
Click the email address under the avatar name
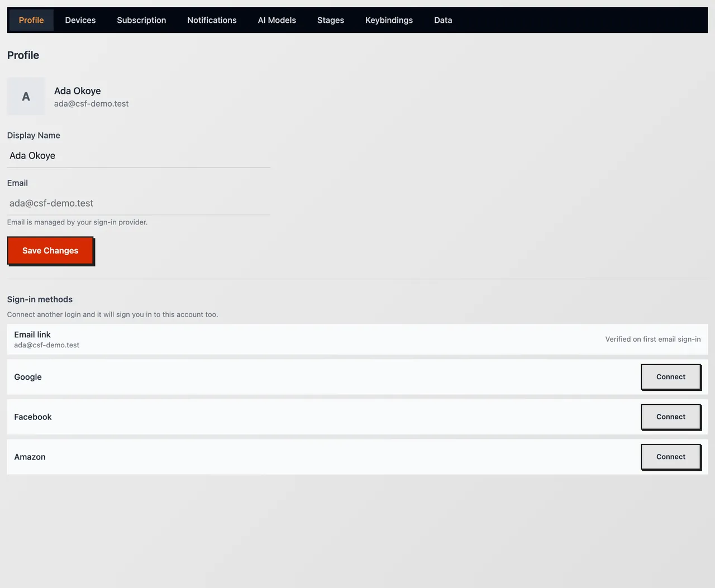[91, 104]
